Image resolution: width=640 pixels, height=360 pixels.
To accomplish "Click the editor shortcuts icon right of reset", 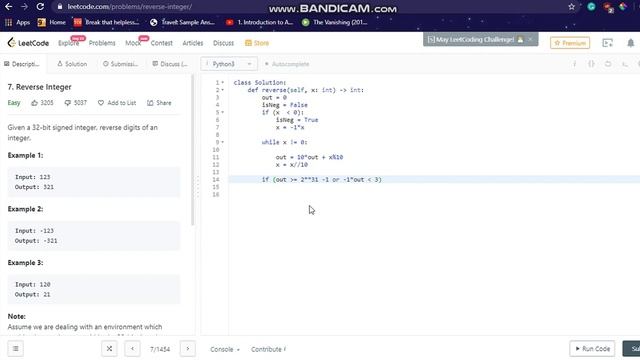I will pyautogui.click(x=625, y=64).
